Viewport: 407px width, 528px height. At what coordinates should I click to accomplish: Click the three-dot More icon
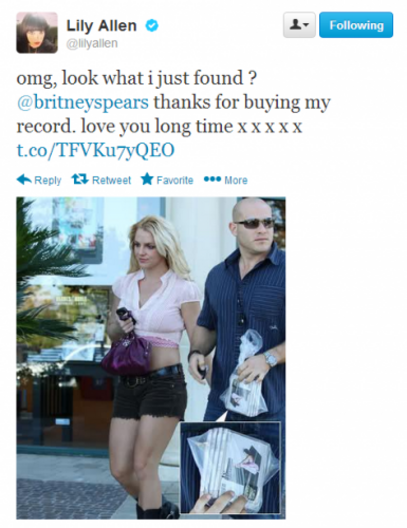212,179
